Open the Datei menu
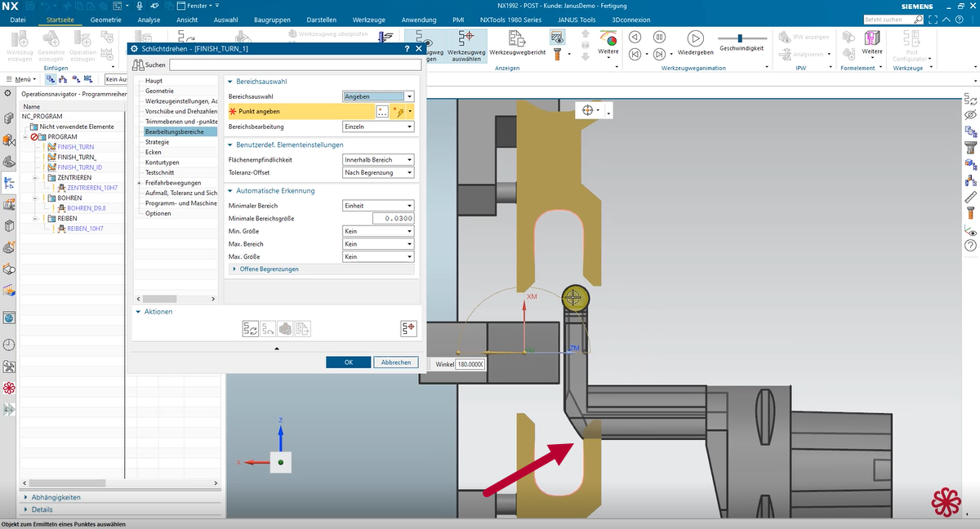 click(x=18, y=19)
